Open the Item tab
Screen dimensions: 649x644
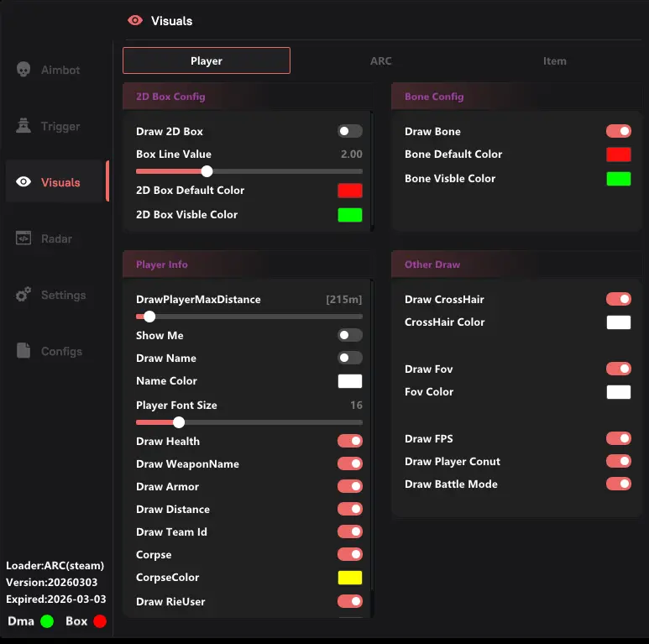point(554,61)
